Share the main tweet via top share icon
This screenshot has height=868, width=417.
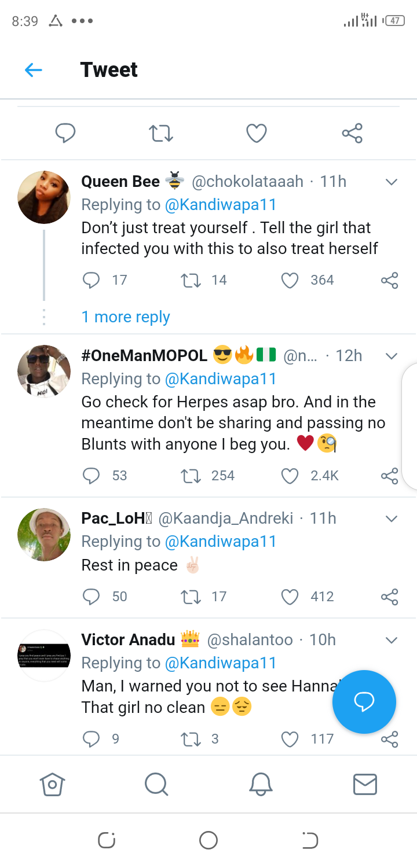[352, 133]
